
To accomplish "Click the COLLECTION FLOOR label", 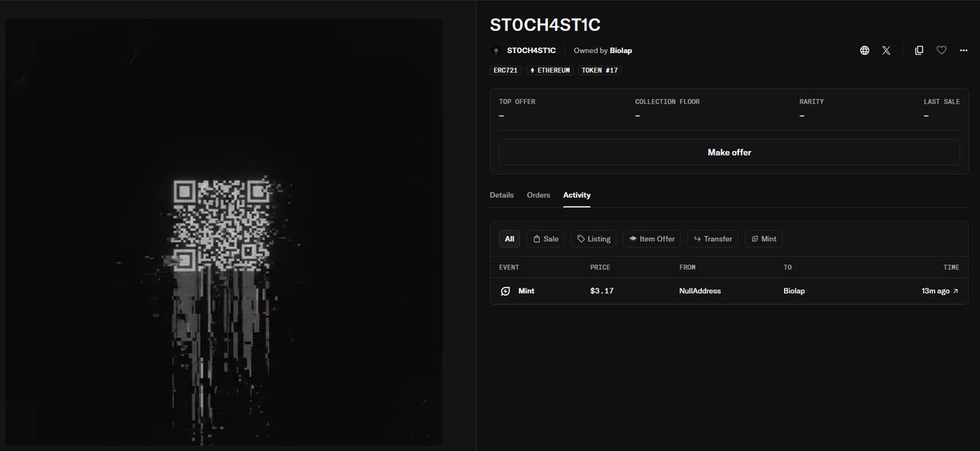I will (x=667, y=101).
